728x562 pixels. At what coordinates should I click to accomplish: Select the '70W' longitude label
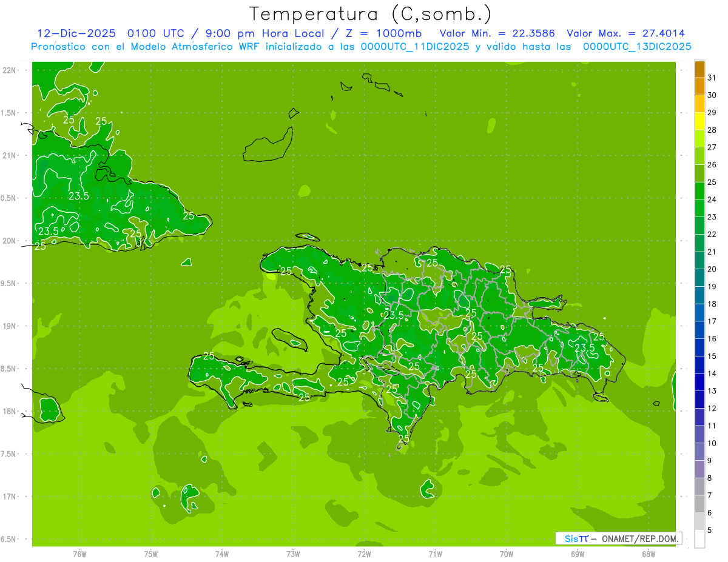coord(506,554)
